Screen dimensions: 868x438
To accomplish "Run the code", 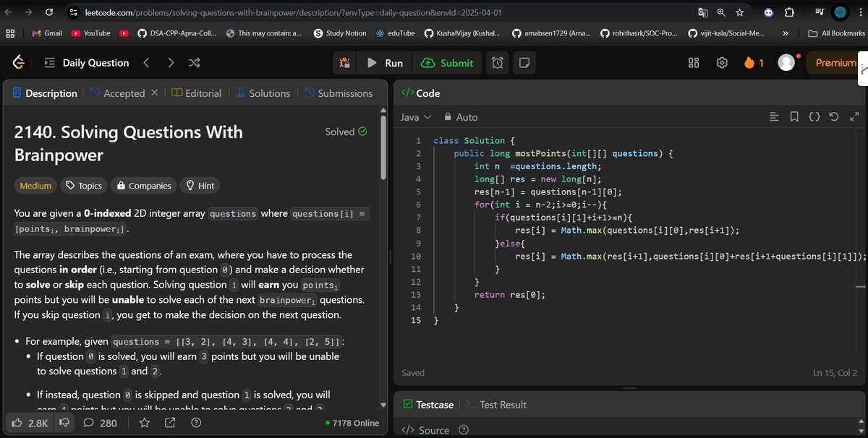I will [x=384, y=63].
